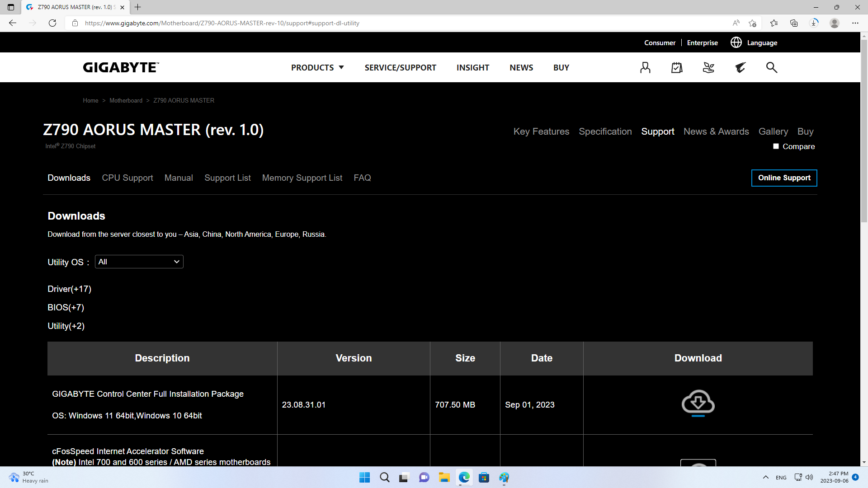Viewport: 868px width, 488px height.
Task: Open browser Settings and more menu
Action: pyautogui.click(x=855, y=23)
